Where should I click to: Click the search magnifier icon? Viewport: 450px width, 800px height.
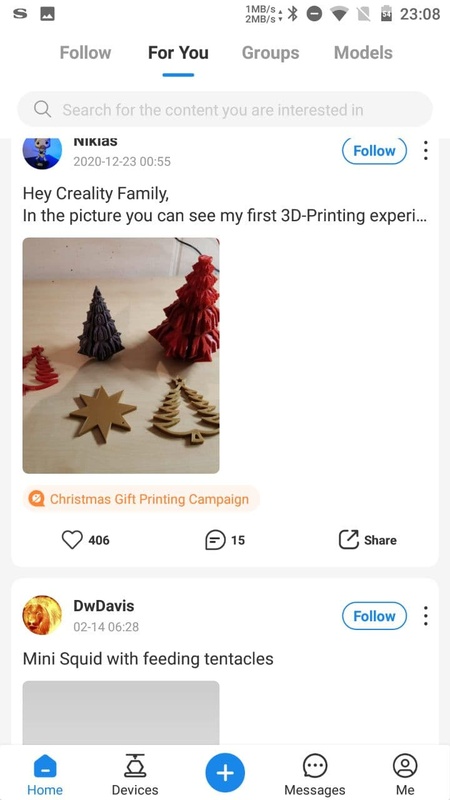(42, 109)
